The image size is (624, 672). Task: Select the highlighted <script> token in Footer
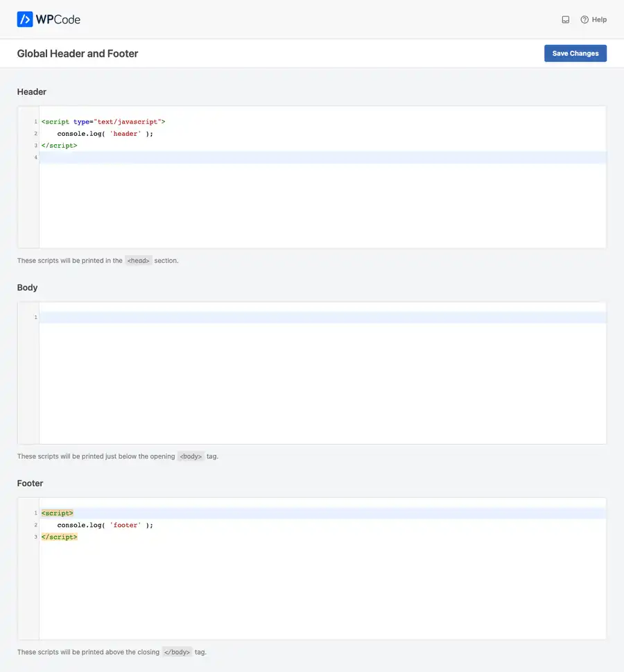(57, 512)
